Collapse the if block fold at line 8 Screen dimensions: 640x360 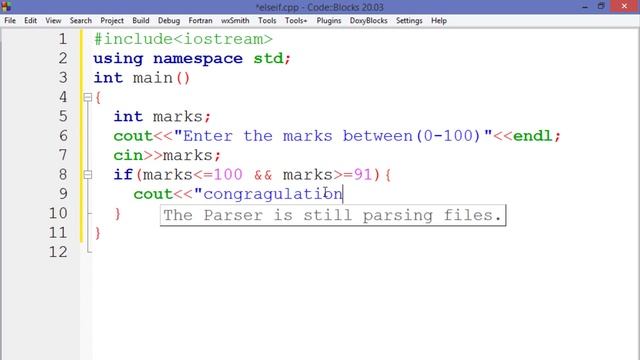[87, 175]
